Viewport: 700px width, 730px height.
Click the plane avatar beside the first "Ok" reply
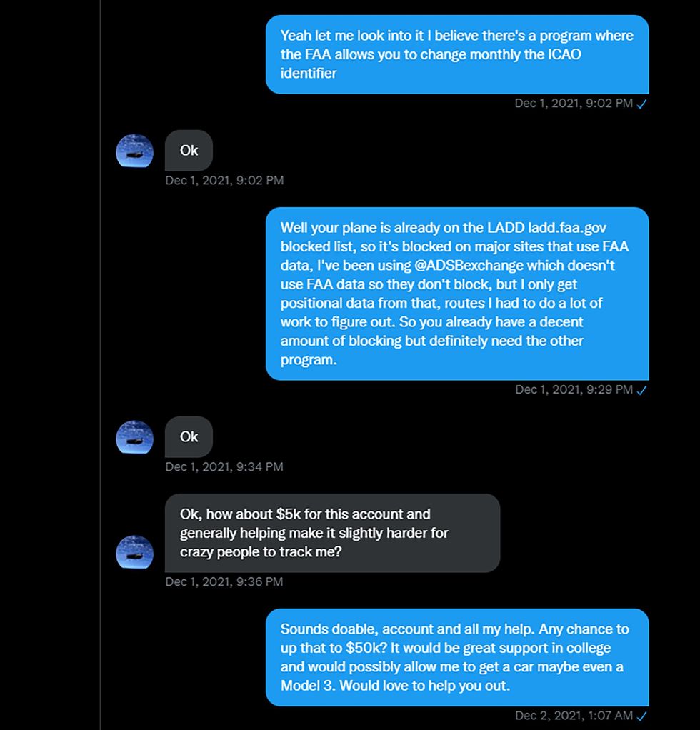(134, 150)
